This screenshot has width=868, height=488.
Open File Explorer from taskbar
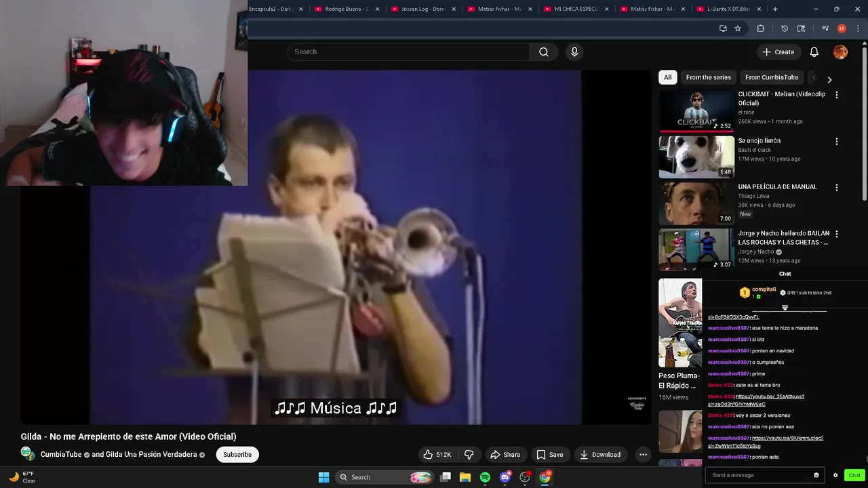[465, 477]
